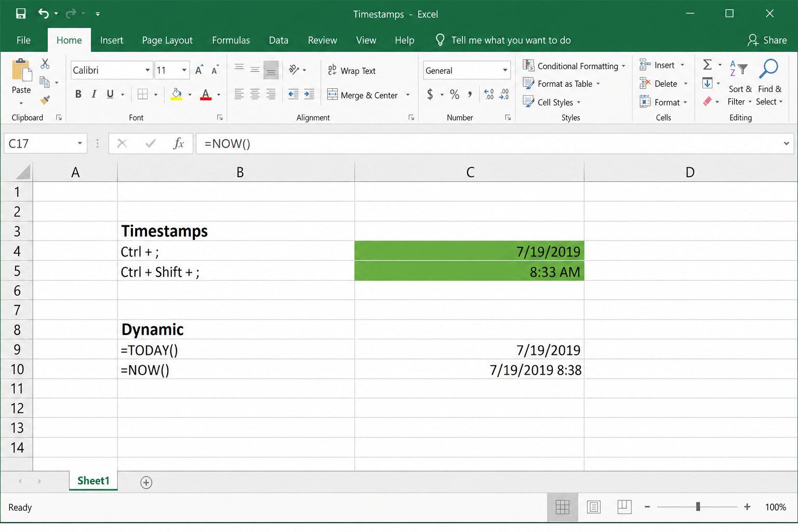This screenshot has height=532, width=798.
Task: Switch to the Insert tab
Action: [x=112, y=40]
